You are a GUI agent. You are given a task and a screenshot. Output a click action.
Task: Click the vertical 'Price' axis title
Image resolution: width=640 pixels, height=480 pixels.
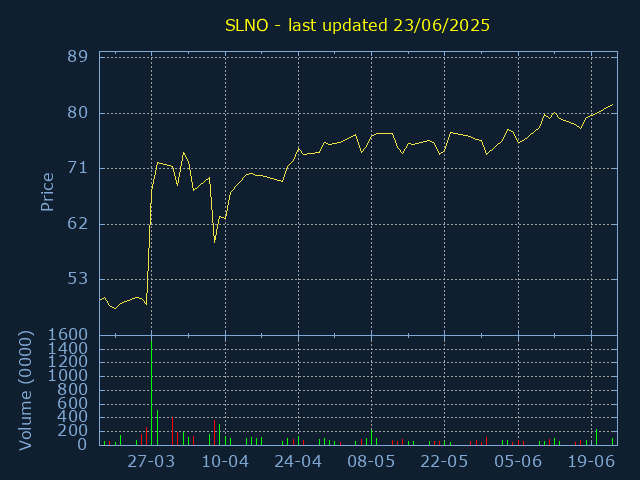47,192
